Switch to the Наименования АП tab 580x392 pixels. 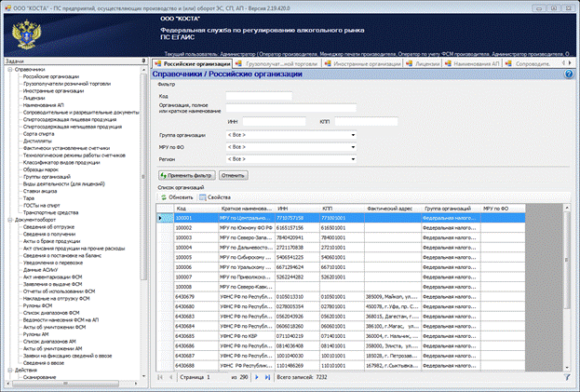(x=472, y=63)
